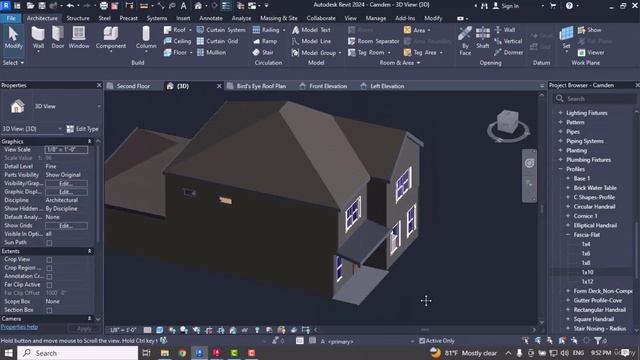Choose the Door tool
The width and height of the screenshot is (640, 360).
point(58,38)
